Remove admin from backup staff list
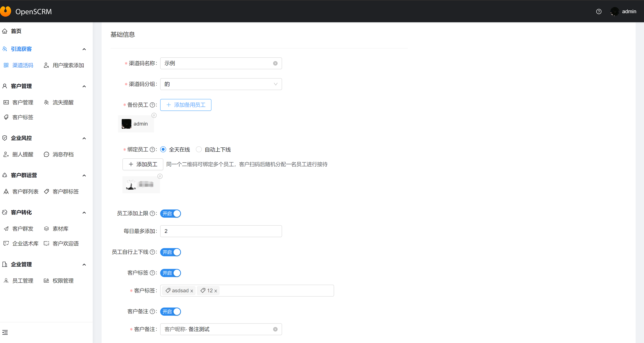This screenshot has width=644, height=343. [154, 115]
